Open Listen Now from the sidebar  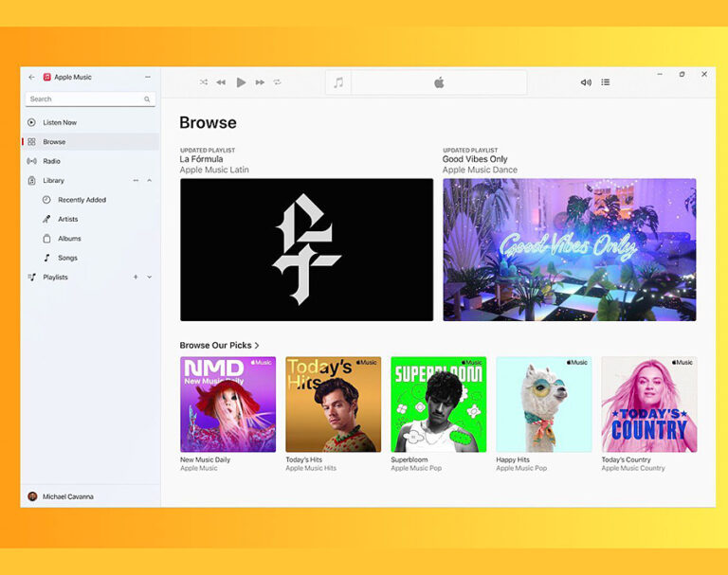pyautogui.click(x=59, y=122)
